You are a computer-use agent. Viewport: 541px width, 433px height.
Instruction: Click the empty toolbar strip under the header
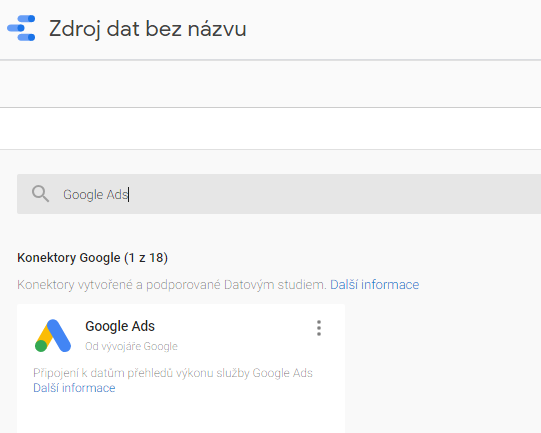pyautogui.click(x=270, y=84)
